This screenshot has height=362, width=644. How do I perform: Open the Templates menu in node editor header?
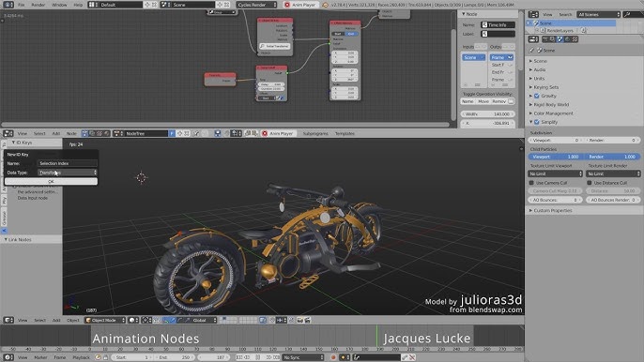pos(345,133)
